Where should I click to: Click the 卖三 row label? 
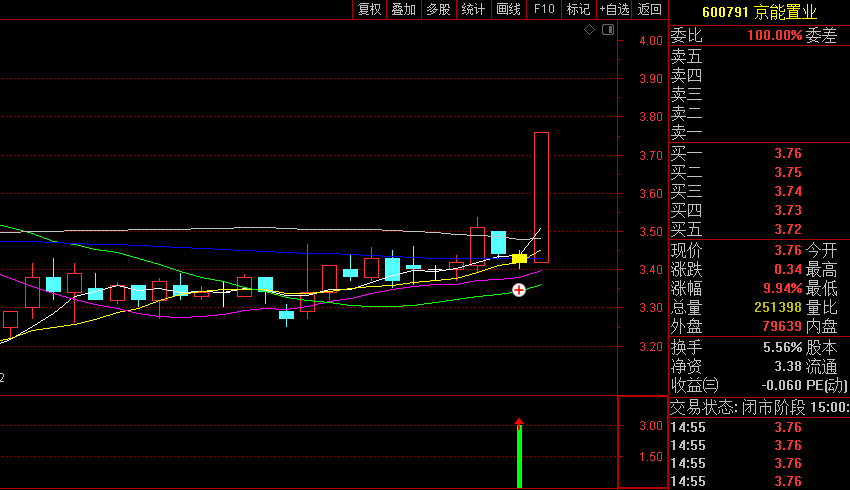686,95
